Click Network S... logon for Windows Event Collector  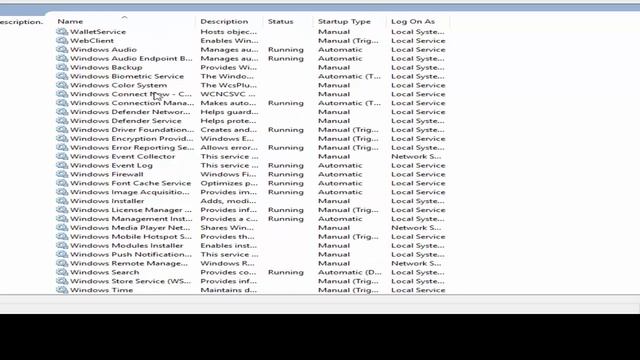[x=416, y=156]
